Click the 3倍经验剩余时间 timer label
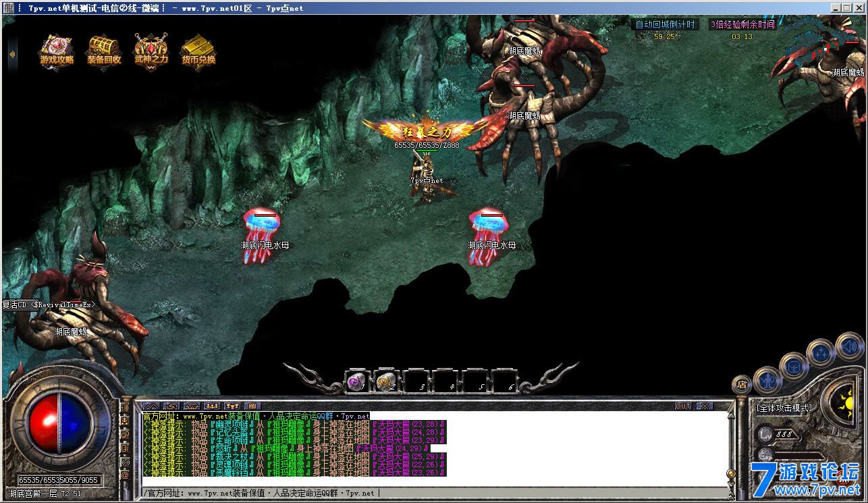 pos(742,25)
